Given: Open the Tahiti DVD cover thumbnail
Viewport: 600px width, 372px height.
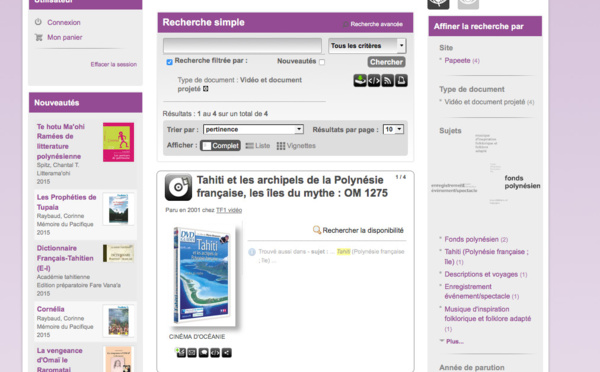Looking at the screenshot, I should point(203,275).
